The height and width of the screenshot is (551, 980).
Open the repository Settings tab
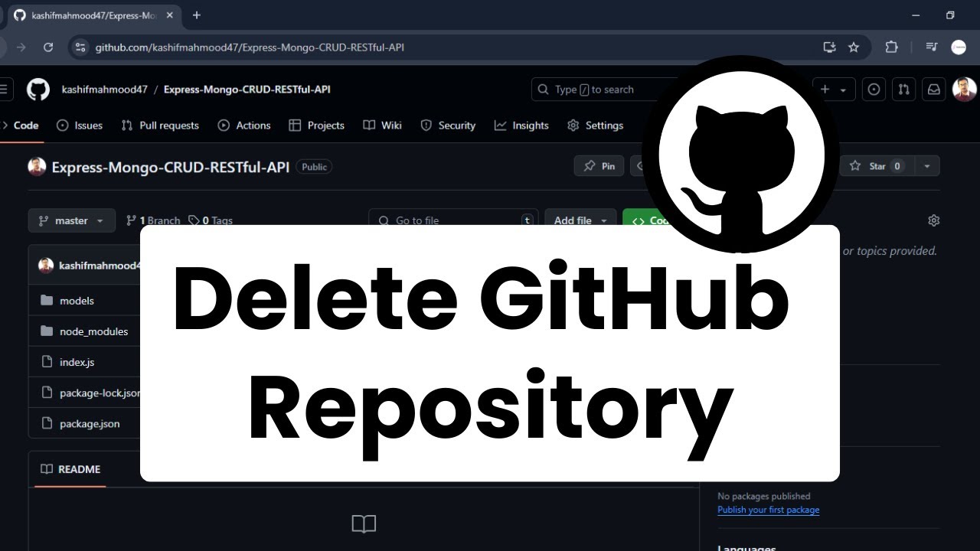pos(595,126)
